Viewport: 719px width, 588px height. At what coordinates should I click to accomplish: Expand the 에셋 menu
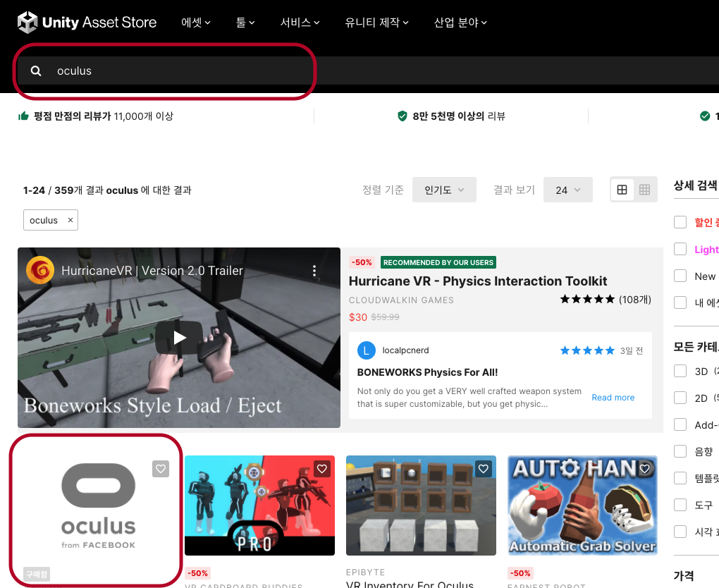point(196,22)
